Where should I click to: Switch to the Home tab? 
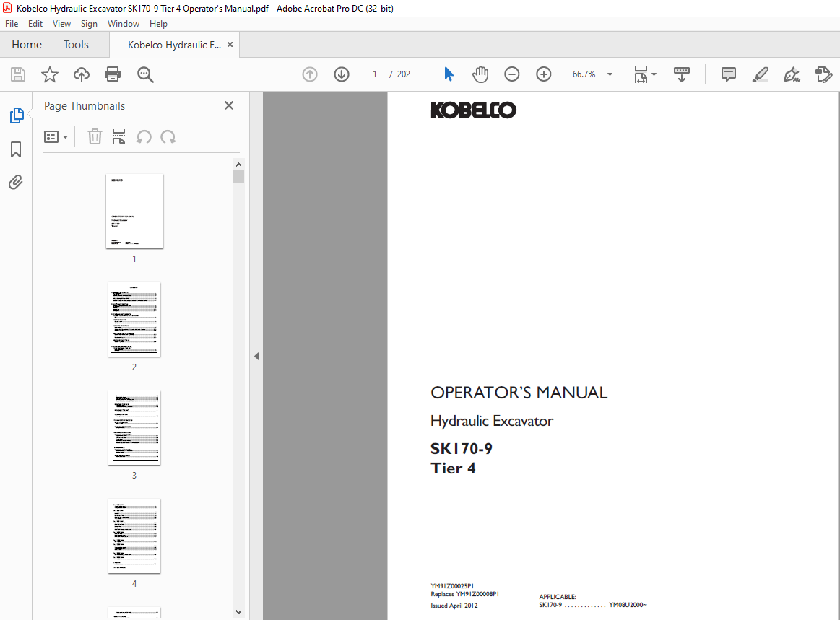click(27, 45)
